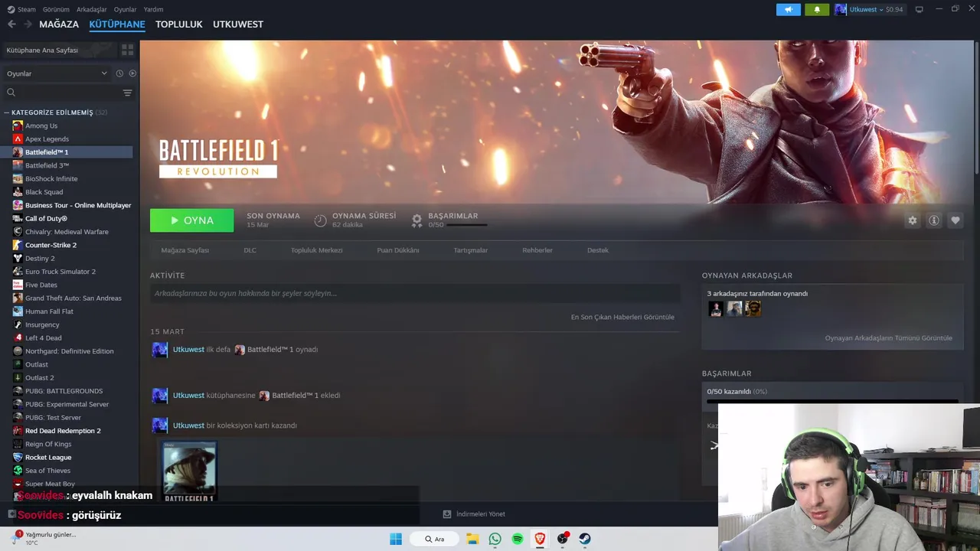Open UTKUWEST profile tab
The image size is (980, 551).
[238, 24]
